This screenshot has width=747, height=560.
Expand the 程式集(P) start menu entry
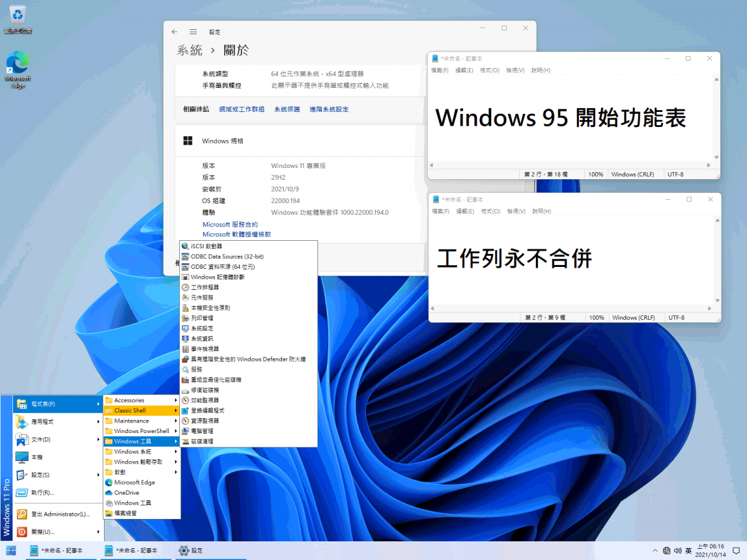pos(58,404)
